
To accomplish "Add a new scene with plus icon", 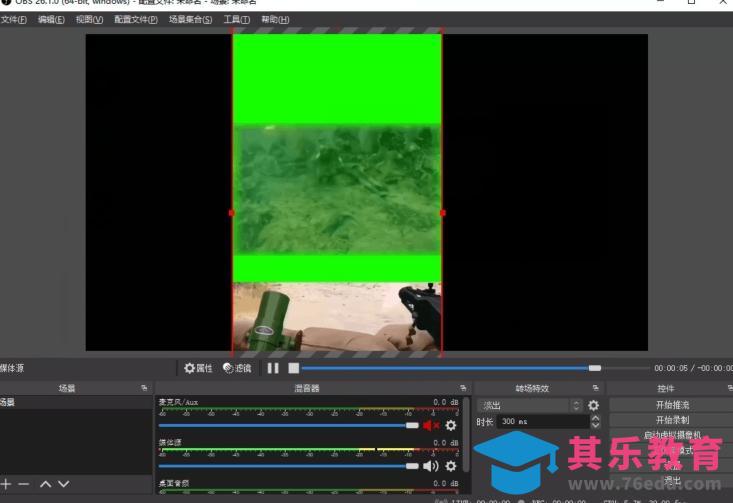I will click(x=7, y=484).
